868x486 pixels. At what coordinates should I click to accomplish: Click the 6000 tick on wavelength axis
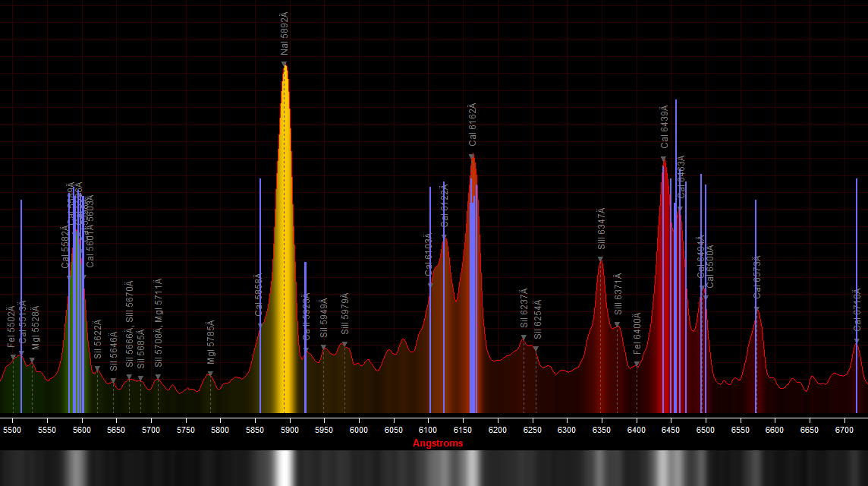click(359, 430)
